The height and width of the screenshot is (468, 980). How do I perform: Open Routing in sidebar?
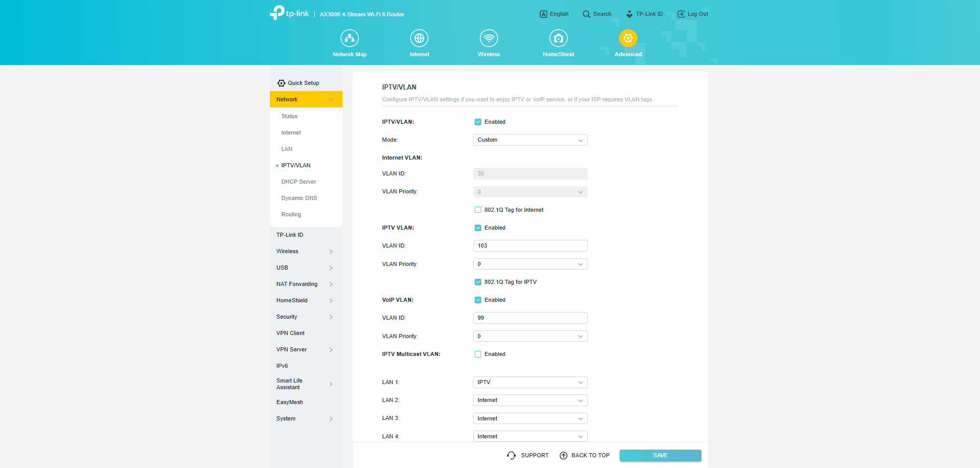pos(291,214)
